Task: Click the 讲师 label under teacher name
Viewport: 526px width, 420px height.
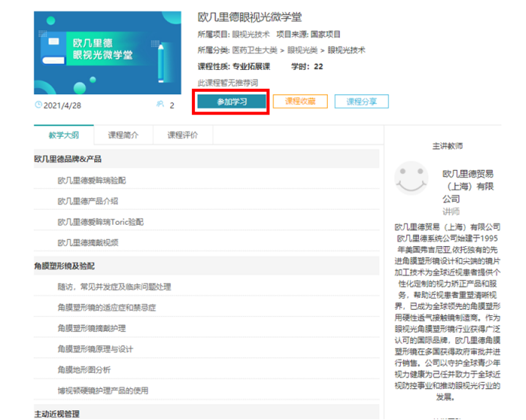Action: (x=451, y=211)
